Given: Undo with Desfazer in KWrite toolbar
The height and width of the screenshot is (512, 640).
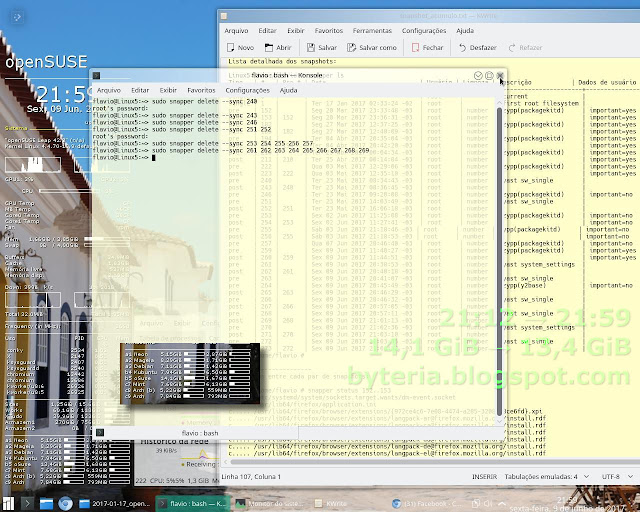Looking at the screenshot, I should point(478,48).
